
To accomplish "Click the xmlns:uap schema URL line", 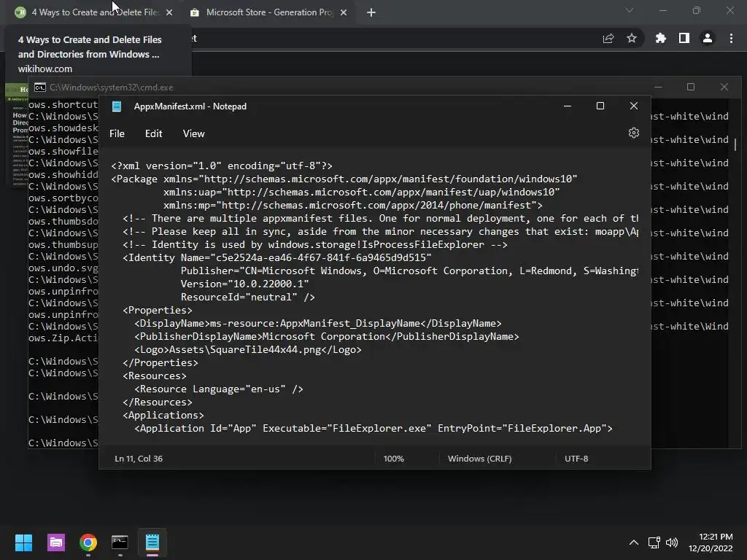I will click(x=362, y=192).
